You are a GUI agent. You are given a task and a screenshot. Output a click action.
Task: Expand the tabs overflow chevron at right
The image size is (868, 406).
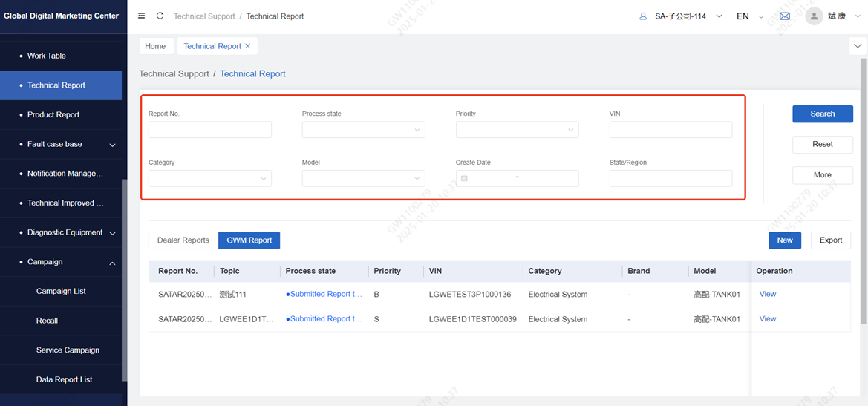tap(858, 46)
